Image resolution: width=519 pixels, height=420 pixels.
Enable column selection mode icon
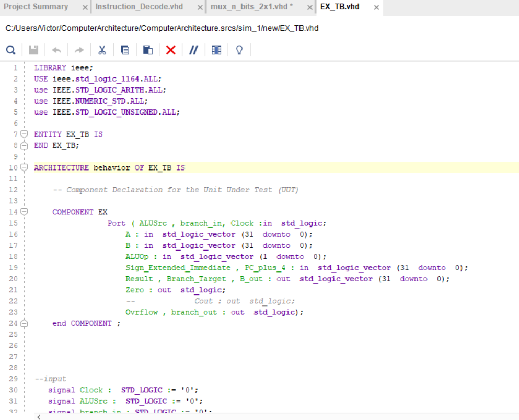pyautogui.click(x=216, y=50)
